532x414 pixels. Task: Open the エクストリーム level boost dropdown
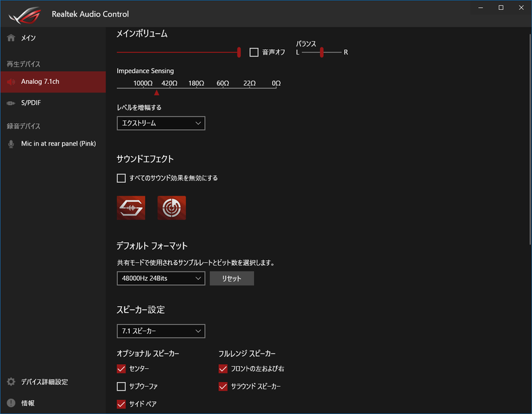coord(161,123)
